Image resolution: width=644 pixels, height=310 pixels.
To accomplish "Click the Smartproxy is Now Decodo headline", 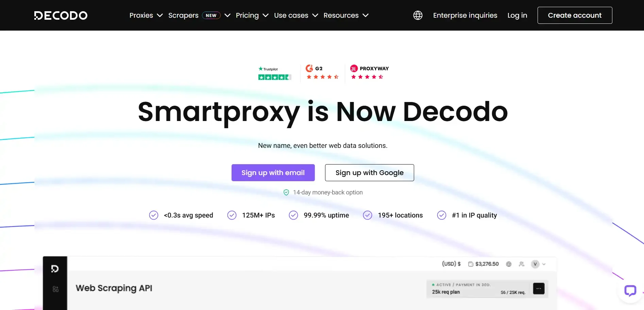I will pos(323,112).
